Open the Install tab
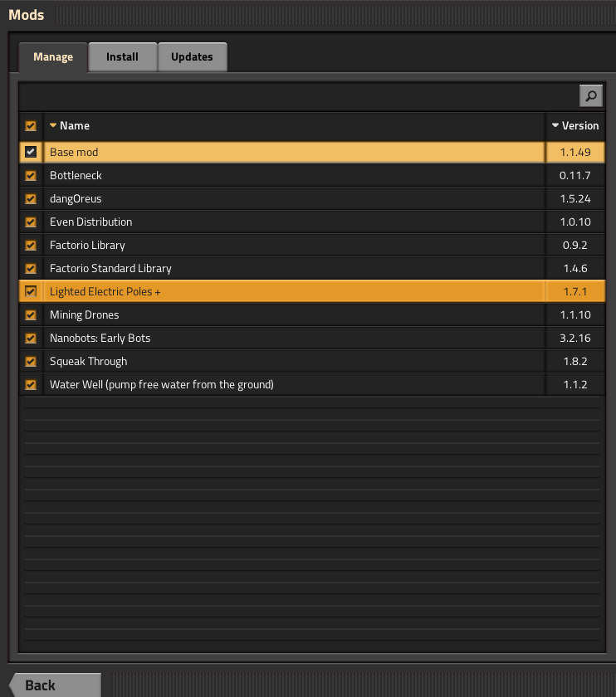Viewport: 616px width, 697px height. [122, 57]
